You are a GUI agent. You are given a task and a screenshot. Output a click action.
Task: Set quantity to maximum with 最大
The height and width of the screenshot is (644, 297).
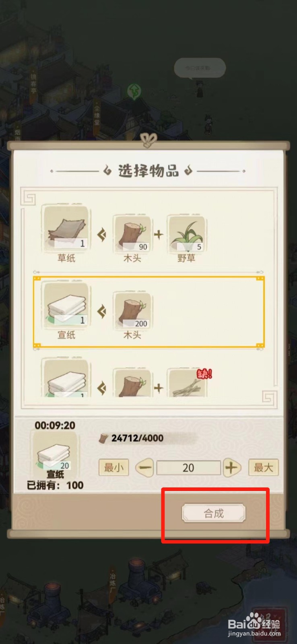click(x=263, y=468)
